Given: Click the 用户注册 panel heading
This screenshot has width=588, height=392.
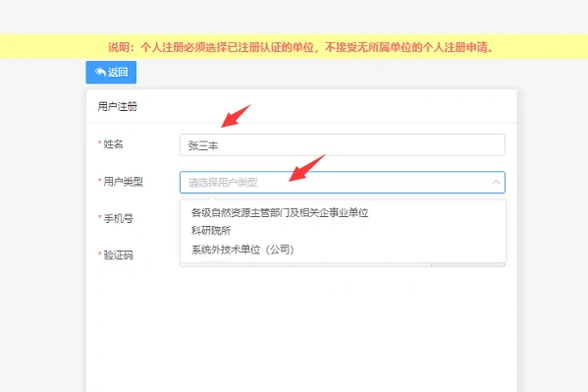Looking at the screenshot, I should click(118, 107).
